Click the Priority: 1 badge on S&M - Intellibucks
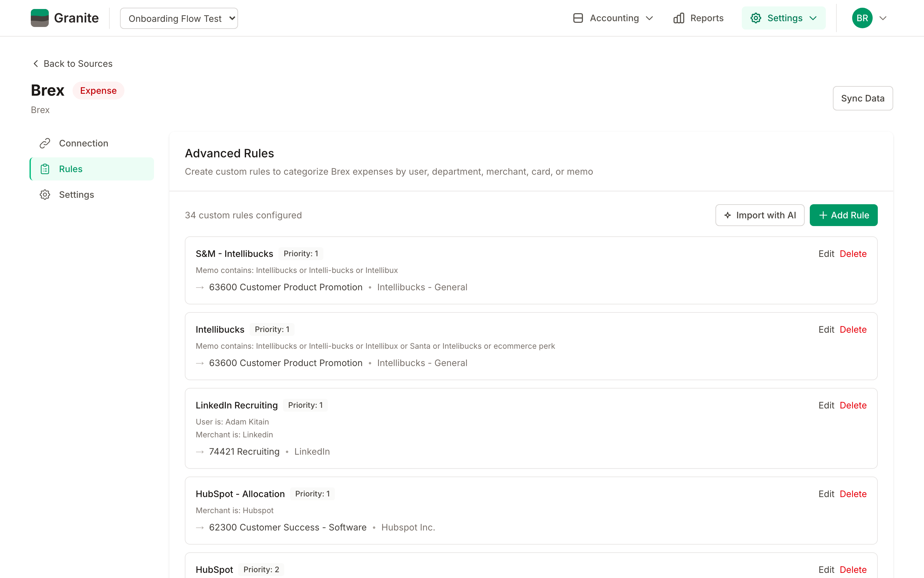924x578 pixels. (x=301, y=253)
